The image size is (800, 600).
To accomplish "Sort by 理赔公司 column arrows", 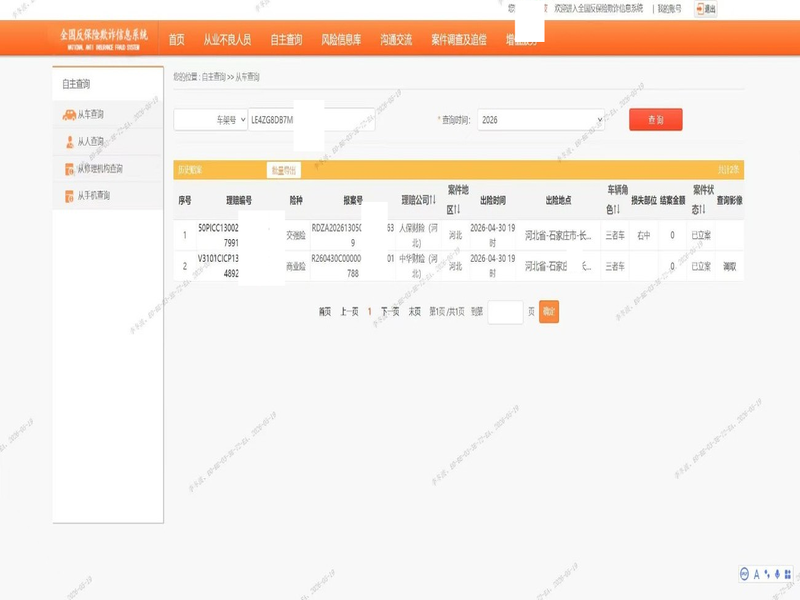I will click(433, 200).
